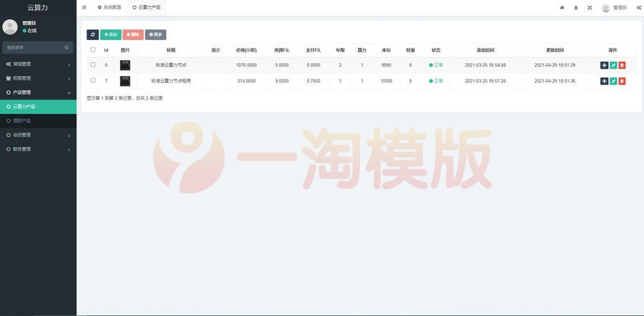Click the 云算力 logo title
644x316 pixels.
point(38,7)
